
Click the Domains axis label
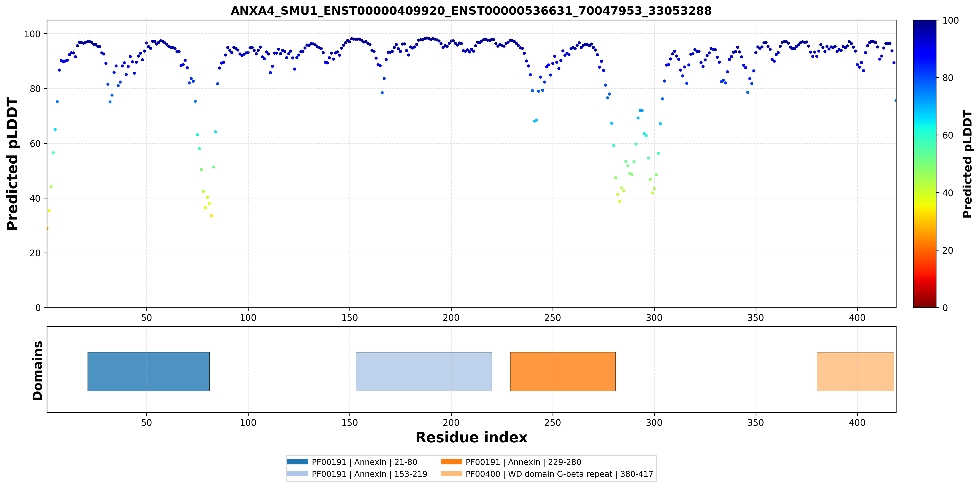pyautogui.click(x=38, y=371)
